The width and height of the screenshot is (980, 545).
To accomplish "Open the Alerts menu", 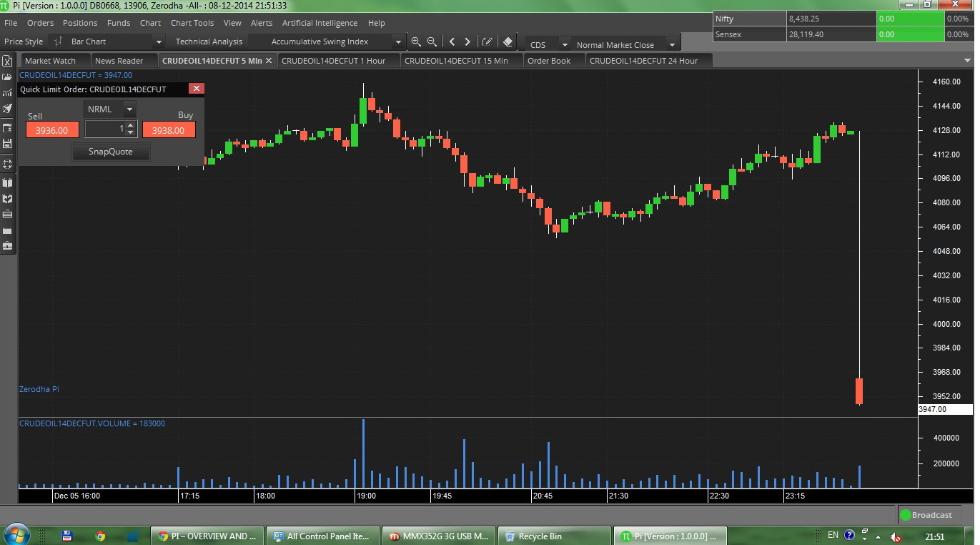I will 262,23.
